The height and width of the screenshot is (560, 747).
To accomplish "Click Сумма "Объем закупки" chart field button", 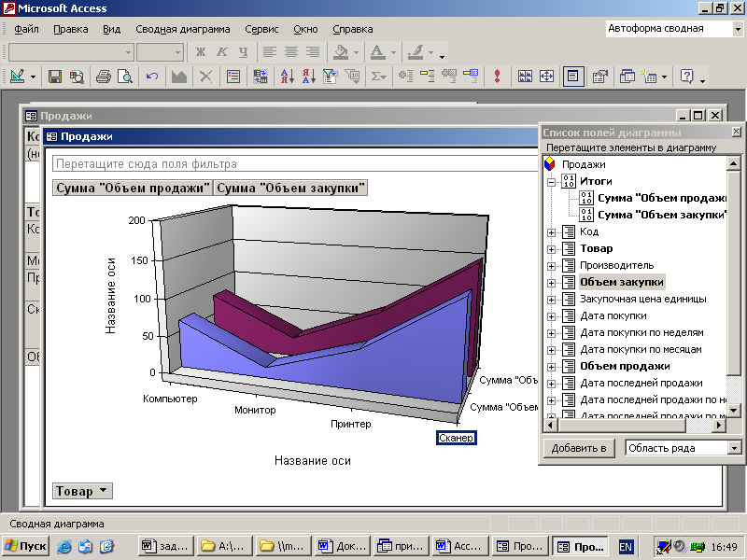I will tap(290, 189).
